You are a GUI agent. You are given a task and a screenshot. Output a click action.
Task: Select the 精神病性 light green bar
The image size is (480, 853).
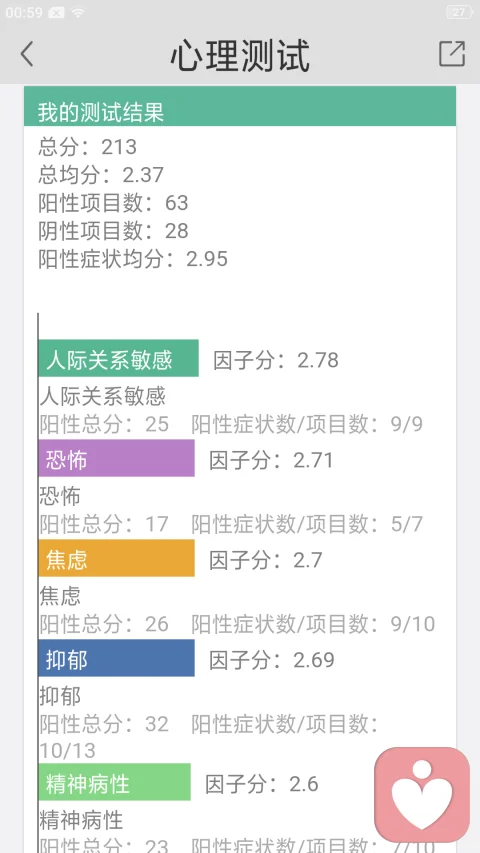click(x=114, y=782)
